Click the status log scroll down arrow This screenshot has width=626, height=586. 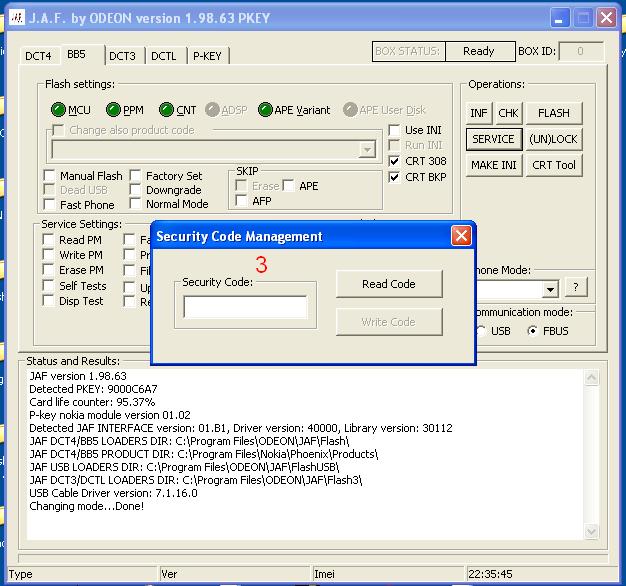592,531
